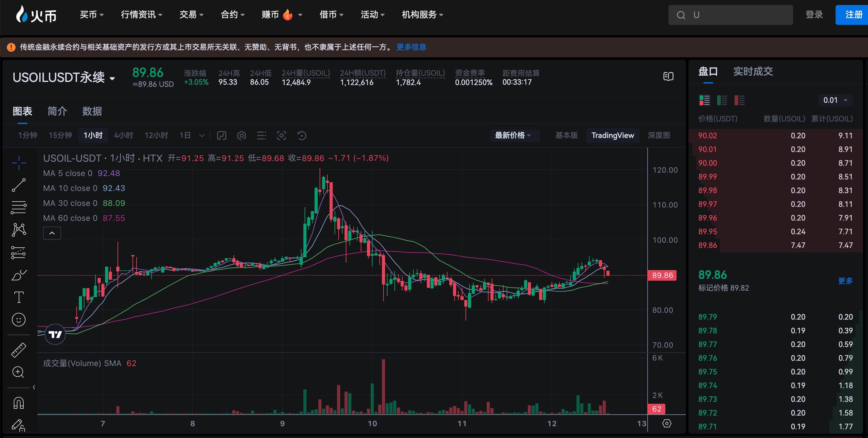Open the 0.01 price precision dropdown
The width and height of the screenshot is (868, 438).
[835, 100]
